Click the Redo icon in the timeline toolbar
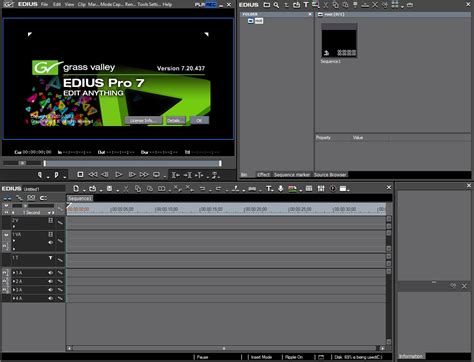Viewport: 474px width, 362px height. [x=218, y=189]
